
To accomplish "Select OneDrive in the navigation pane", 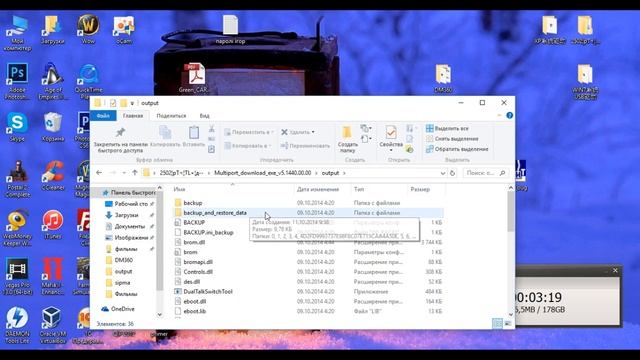I will pyautogui.click(x=122, y=309).
